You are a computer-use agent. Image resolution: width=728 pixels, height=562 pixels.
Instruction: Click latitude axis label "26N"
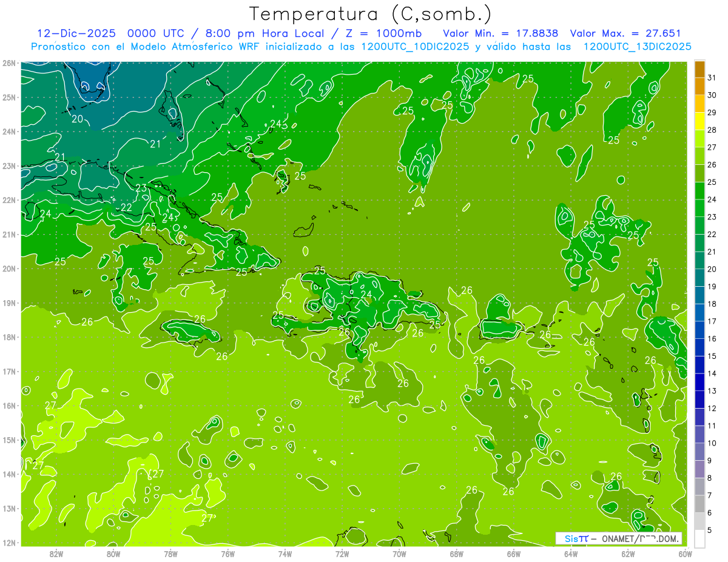(9, 63)
